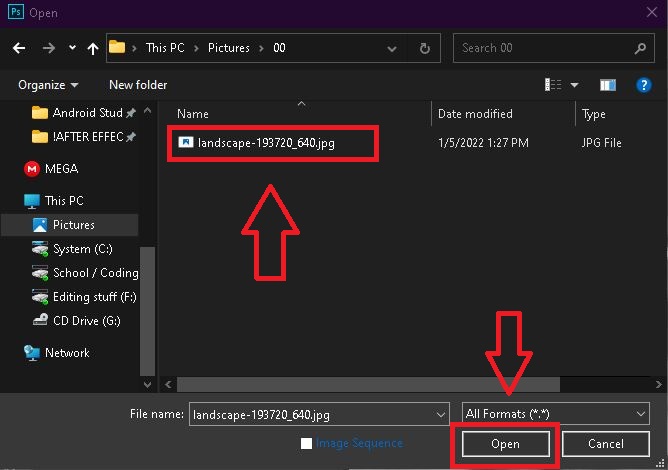Click the New folder button
Viewport: 668px width, 470px height.
pos(138,85)
